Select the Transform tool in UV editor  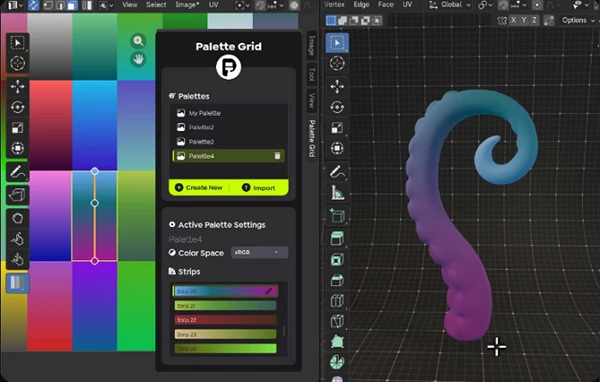coord(17,148)
